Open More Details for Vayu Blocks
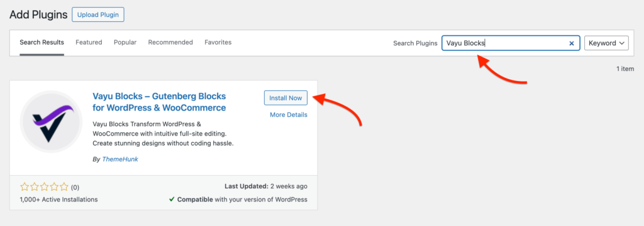The image size is (644, 226). [x=288, y=115]
